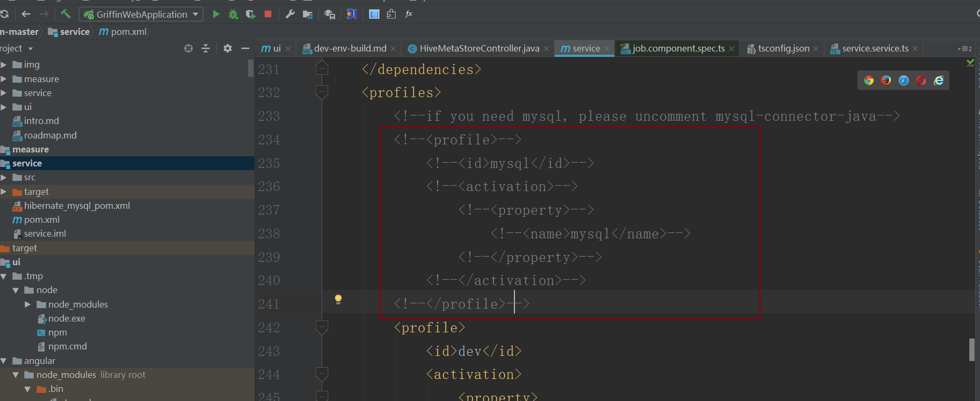This screenshot has width=980, height=401.
Task: Click the blue list panel toolbar icon
Action: coord(374,14)
